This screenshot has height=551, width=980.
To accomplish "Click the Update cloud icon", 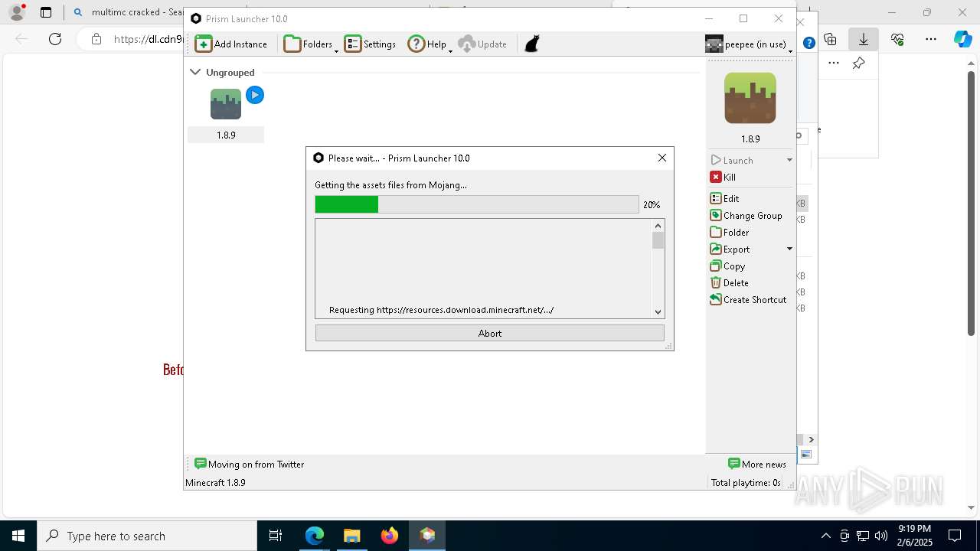I will pos(467,44).
